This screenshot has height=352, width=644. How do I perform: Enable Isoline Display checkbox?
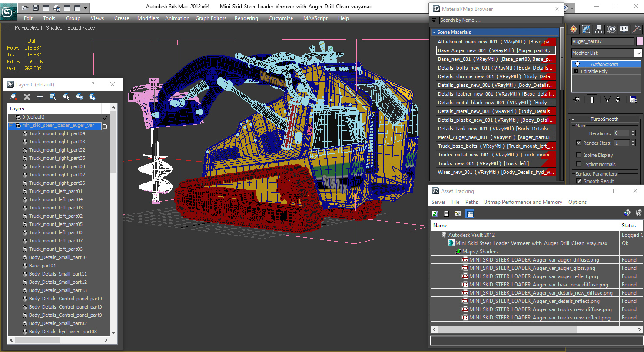[x=578, y=155]
